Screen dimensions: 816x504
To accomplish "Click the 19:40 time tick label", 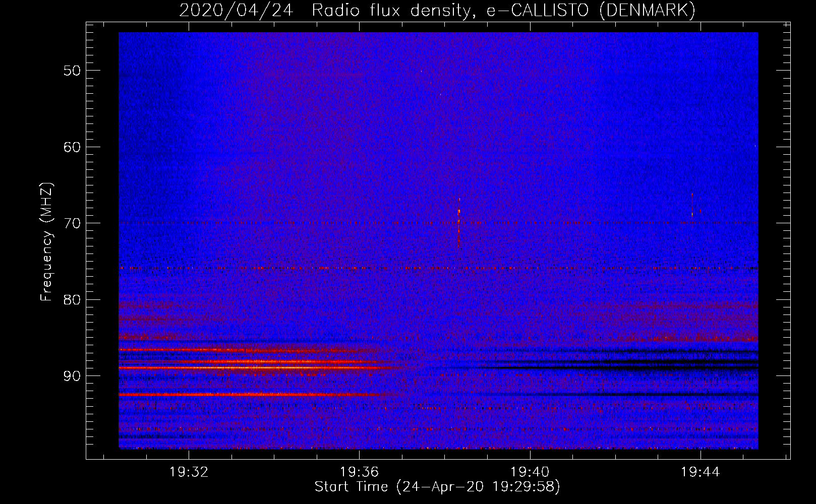I will (x=530, y=472).
